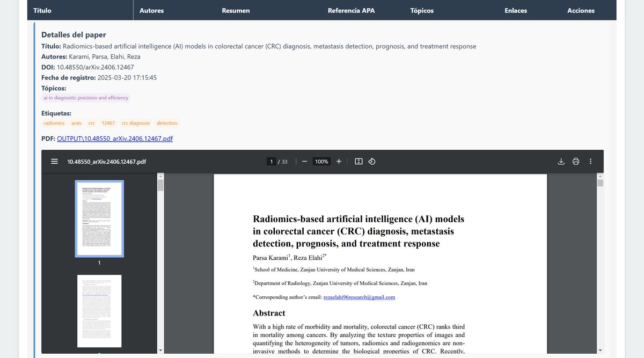This screenshot has width=644, height=358.
Task: Select the radiomics tag chip
Action: click(x=54, y=123)
